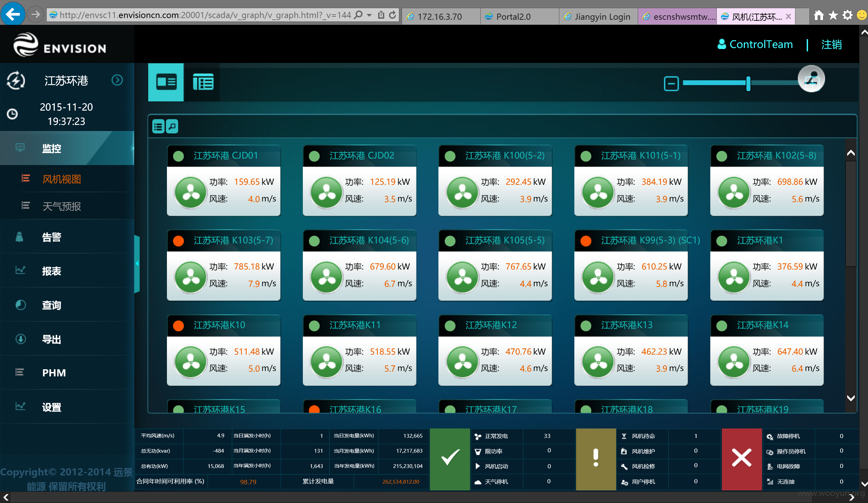
Task: Click the round user edit avatar icon
Action: (811, 79)
